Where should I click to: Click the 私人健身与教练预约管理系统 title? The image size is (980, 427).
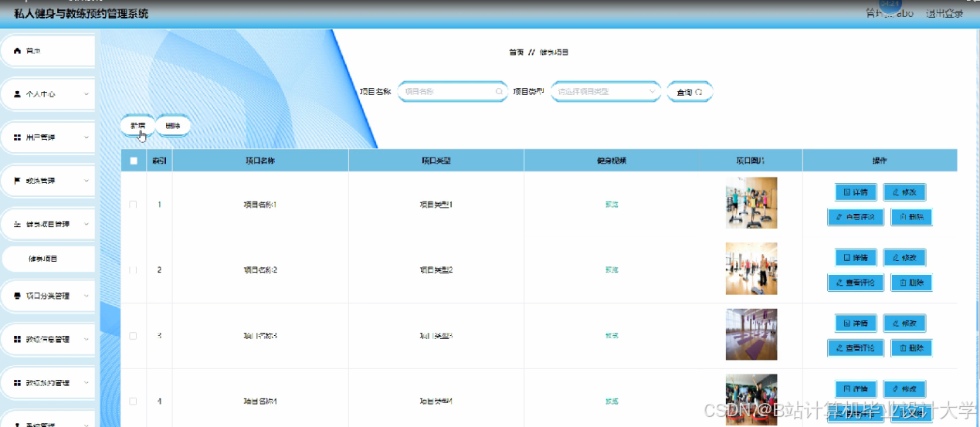[x=81, y=14]
